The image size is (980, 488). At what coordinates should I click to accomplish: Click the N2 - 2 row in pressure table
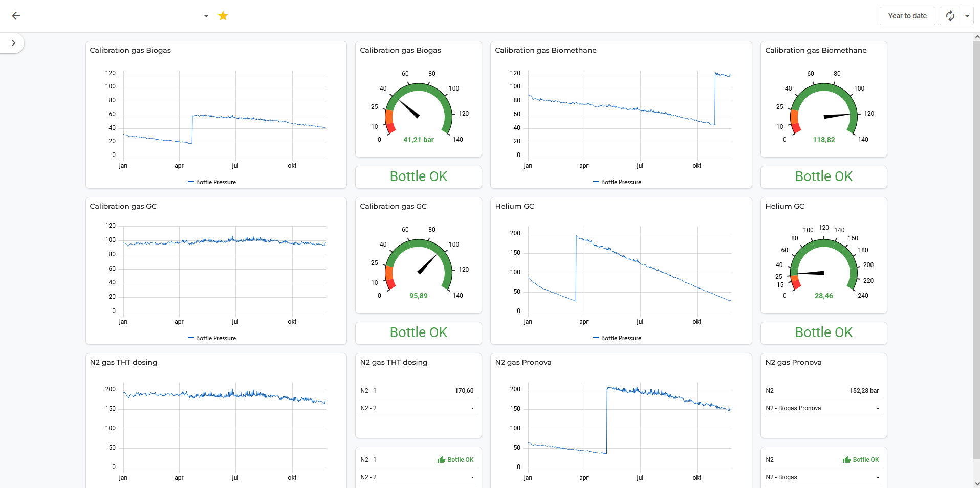tap(419, 408)
